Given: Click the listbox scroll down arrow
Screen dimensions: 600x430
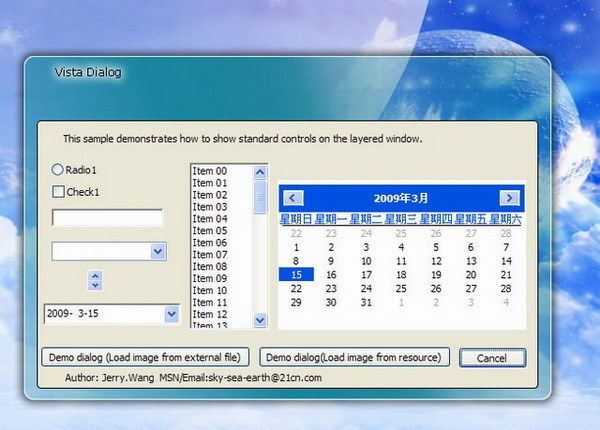Looking at the screenshot, I should [260, 320].
